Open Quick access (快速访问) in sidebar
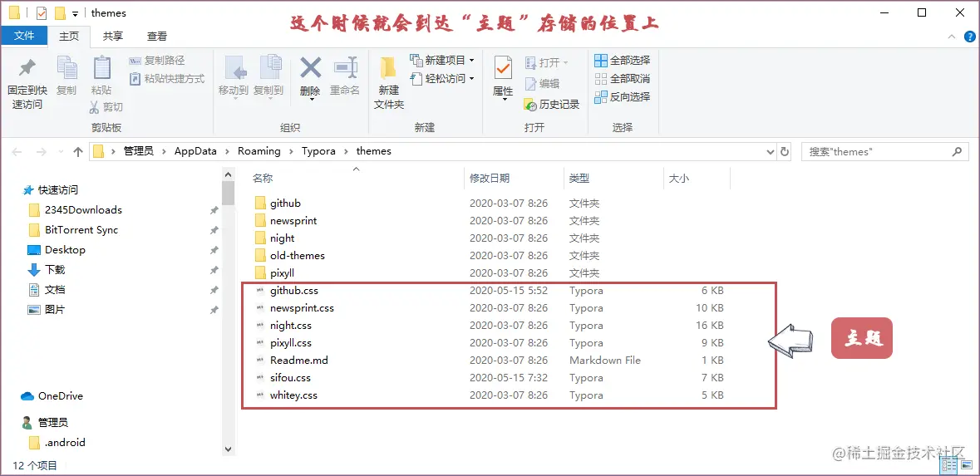 click(x=50, y=190)
